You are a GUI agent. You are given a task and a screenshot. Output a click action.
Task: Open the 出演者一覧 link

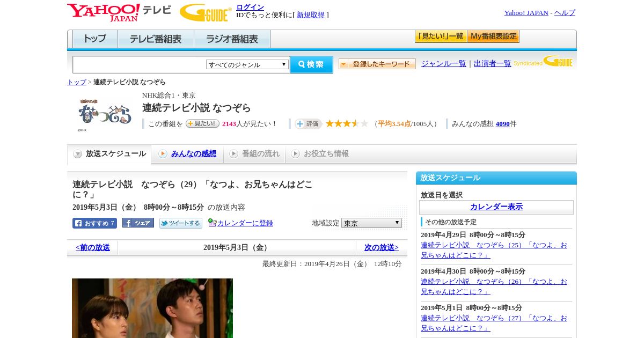[x=493, y=64]
